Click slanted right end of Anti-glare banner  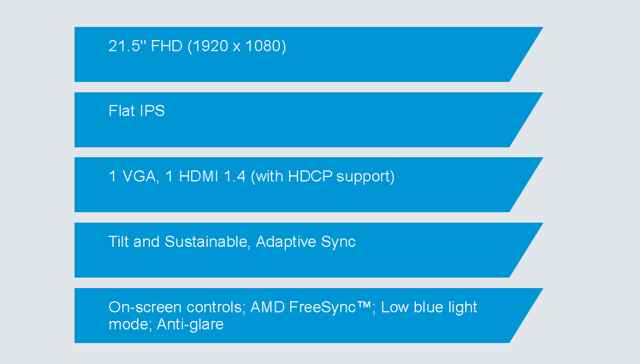point(526,315)
